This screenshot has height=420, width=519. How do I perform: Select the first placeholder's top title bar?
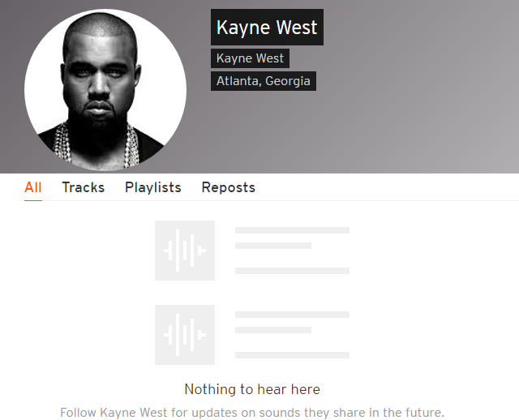pos(292,230)
